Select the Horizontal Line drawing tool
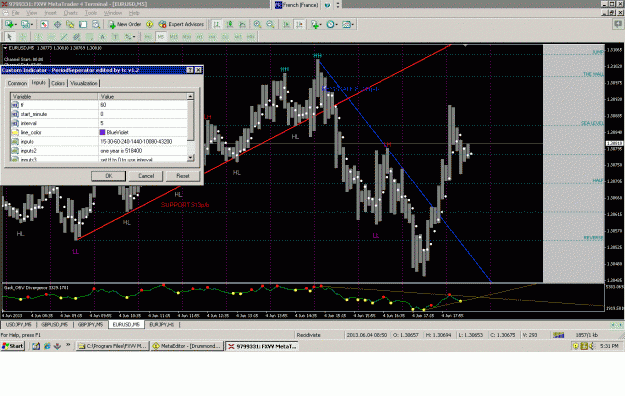This screenshot has width=625, height=396. pos(51,37)
